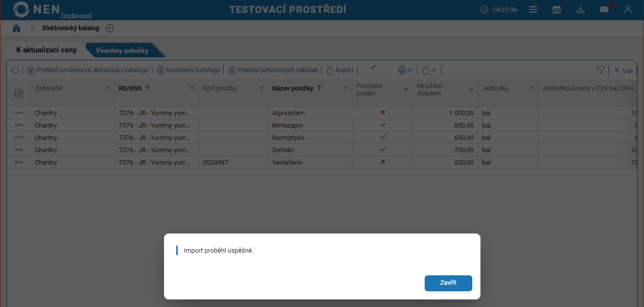Open row actions for Mirtazapin
Viewport: 644px width, 307px height.
point(19,125)
